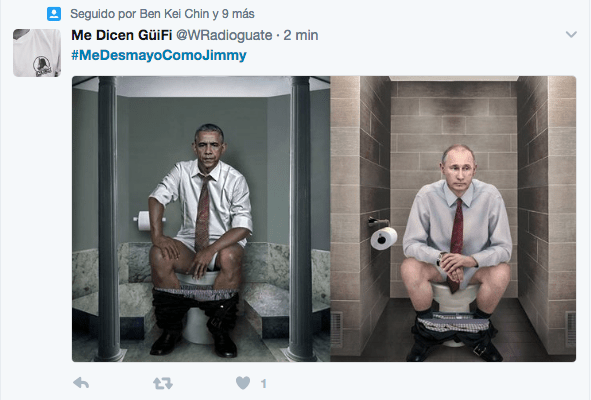Open the right photo with brick walls
Screen dimensions: 591x400
click(x=453, y=219)
